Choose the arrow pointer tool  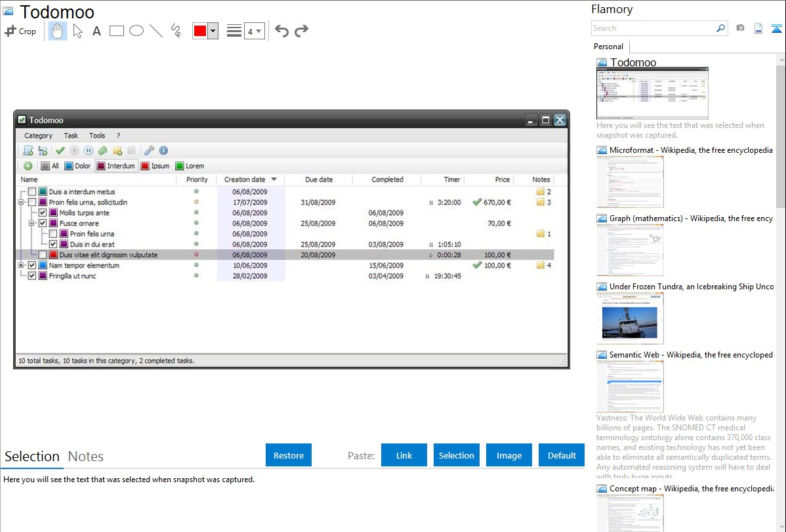pyautogui.click(x=77, y=31)
